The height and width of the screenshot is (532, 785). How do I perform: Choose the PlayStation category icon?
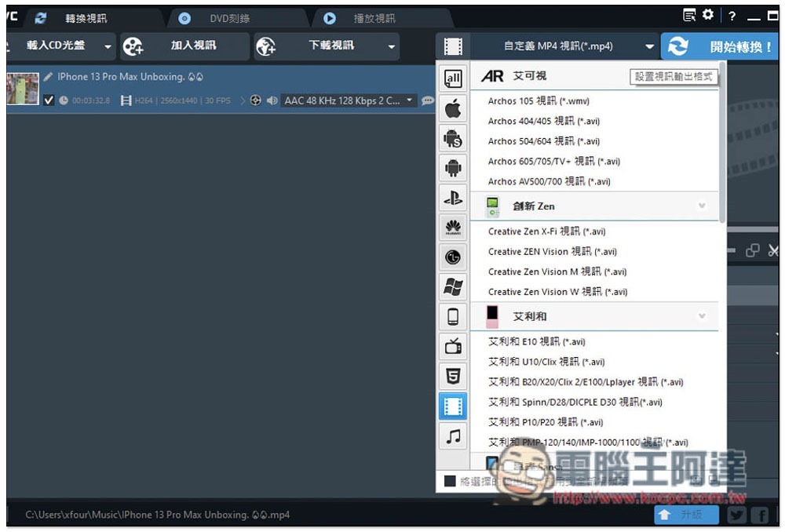point(453,199)
